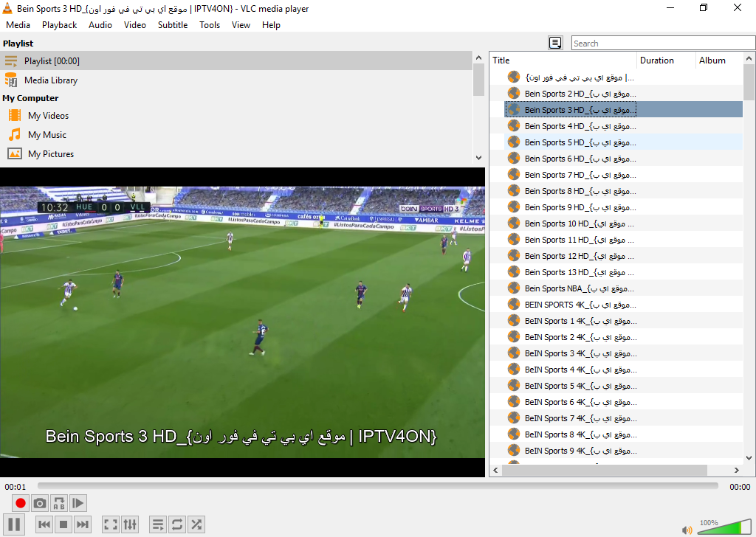Step forward frame by frame
This screenshot has height=537, width=756.
pyautogui.click(x=78, y=502)
